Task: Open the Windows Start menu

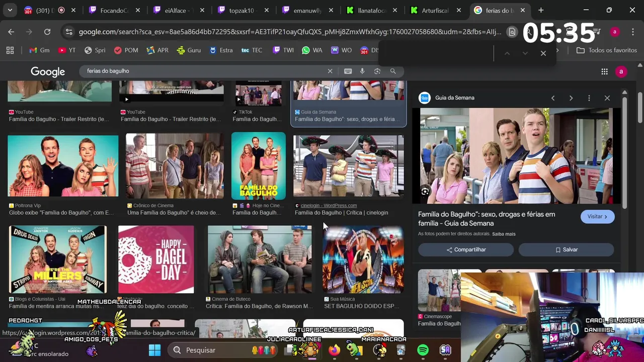Action: (155, 350)
